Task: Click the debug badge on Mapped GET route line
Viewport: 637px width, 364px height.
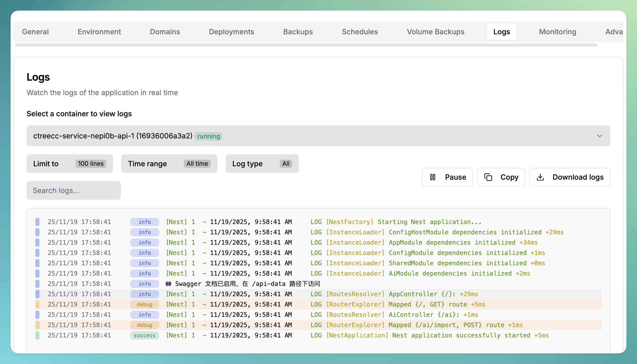Action: coord(144,304)
